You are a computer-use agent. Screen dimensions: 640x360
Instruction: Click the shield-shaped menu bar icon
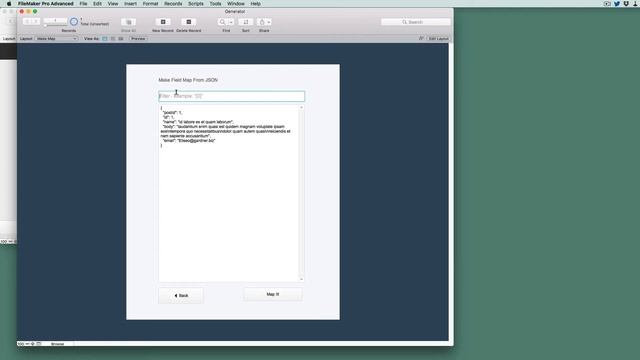tap(626, 4)
